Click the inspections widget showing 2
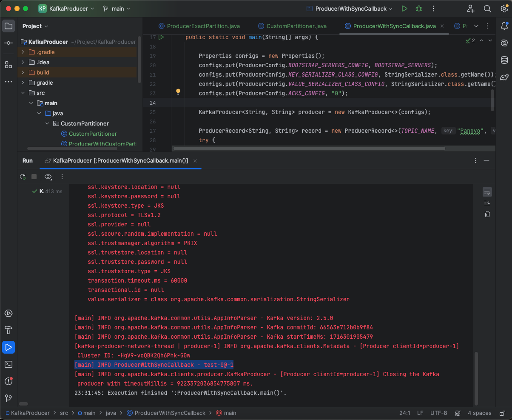The image size is (512, 420). [x=470, y=40]
